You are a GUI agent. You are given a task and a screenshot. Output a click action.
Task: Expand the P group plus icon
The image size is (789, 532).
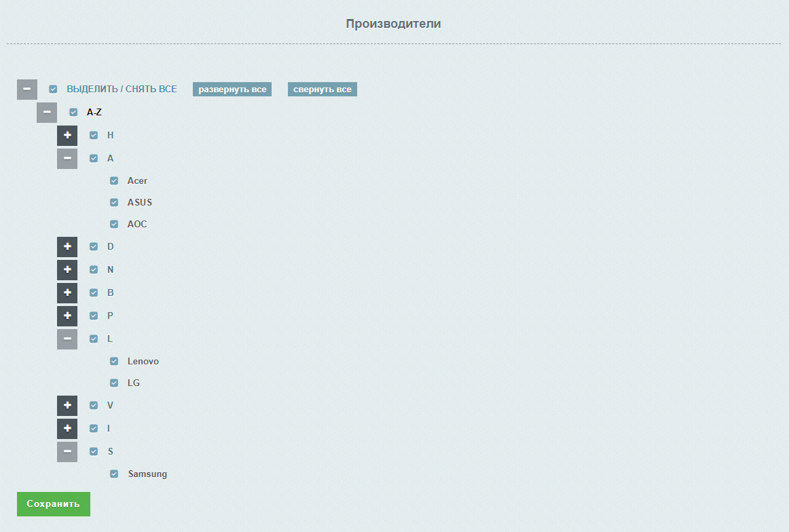click(x=67, y=316)
